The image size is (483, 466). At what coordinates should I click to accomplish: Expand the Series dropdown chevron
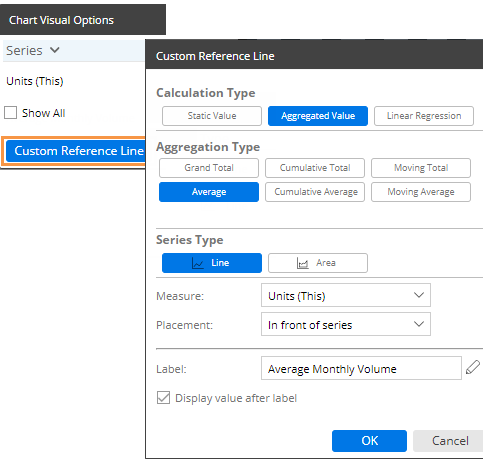54,50
